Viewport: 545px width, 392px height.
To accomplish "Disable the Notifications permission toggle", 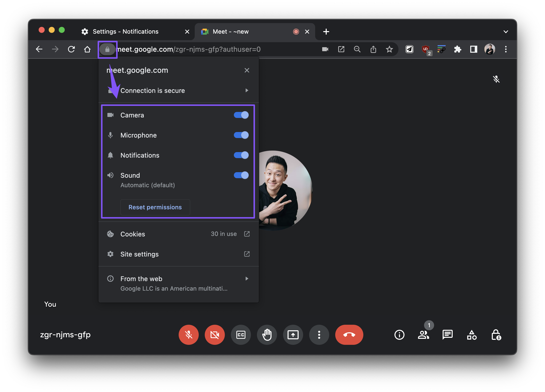I will pyautogui.click(x=241, y=155).
